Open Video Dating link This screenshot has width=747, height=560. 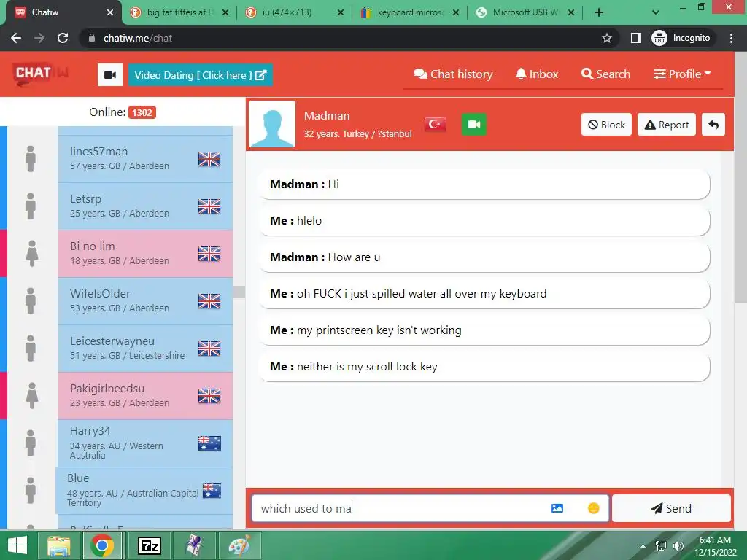tap(200, 75)
